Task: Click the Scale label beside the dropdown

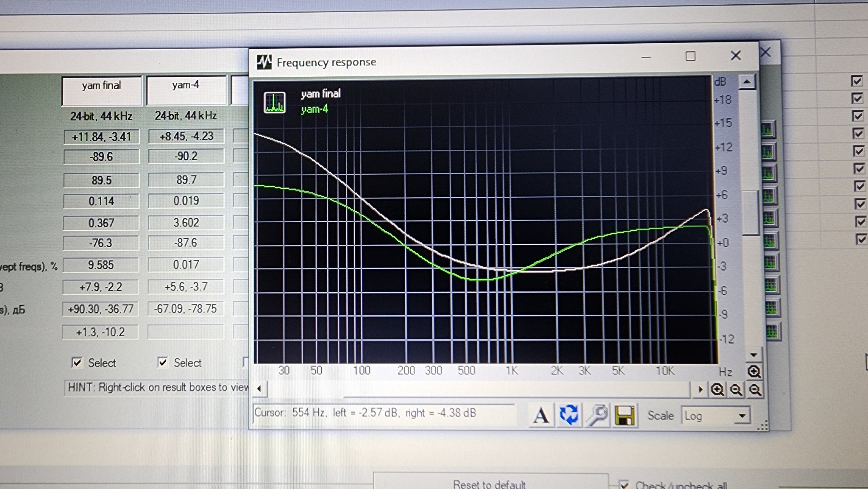Action: click(660, 416)
